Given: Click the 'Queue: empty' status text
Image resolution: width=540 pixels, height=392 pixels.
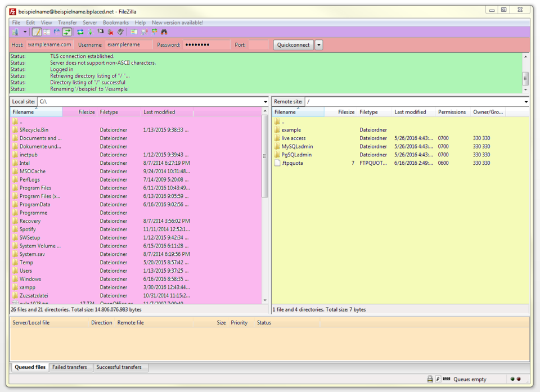Looking at the screenshot, I should pos(470,379).
